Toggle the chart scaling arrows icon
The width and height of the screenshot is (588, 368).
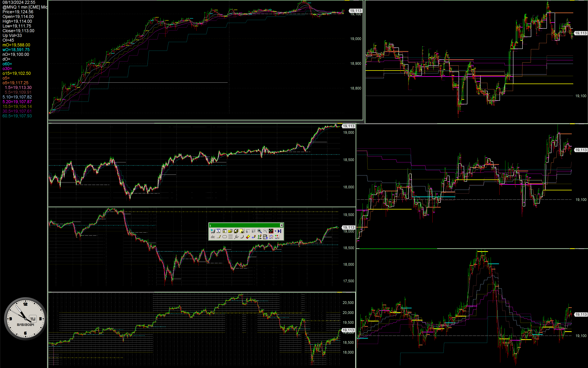(x=271, y=231)
